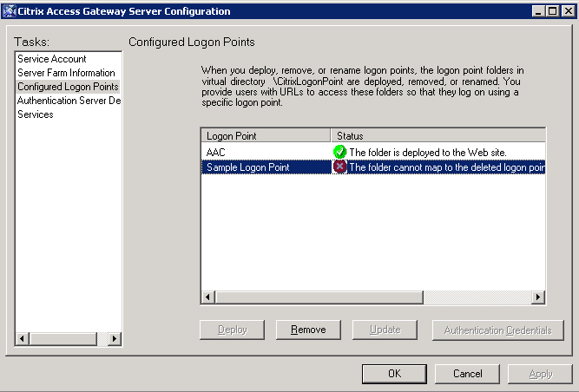Minimize the Citrix configuration window
579x392 pixels.
point(538,11)
